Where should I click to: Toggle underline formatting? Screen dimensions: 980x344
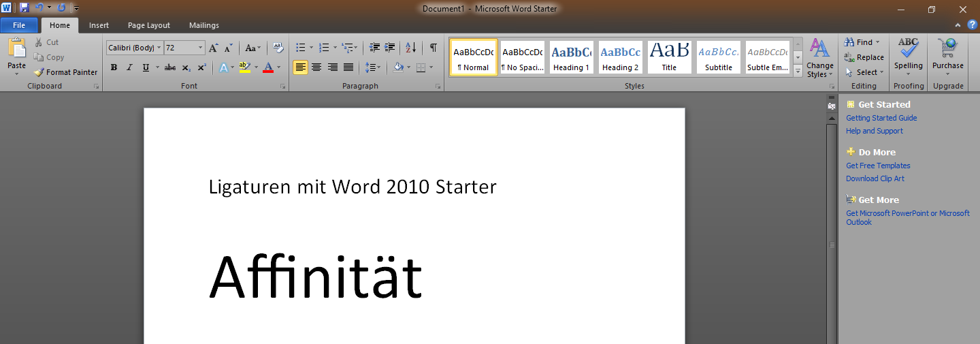[146, 67]
